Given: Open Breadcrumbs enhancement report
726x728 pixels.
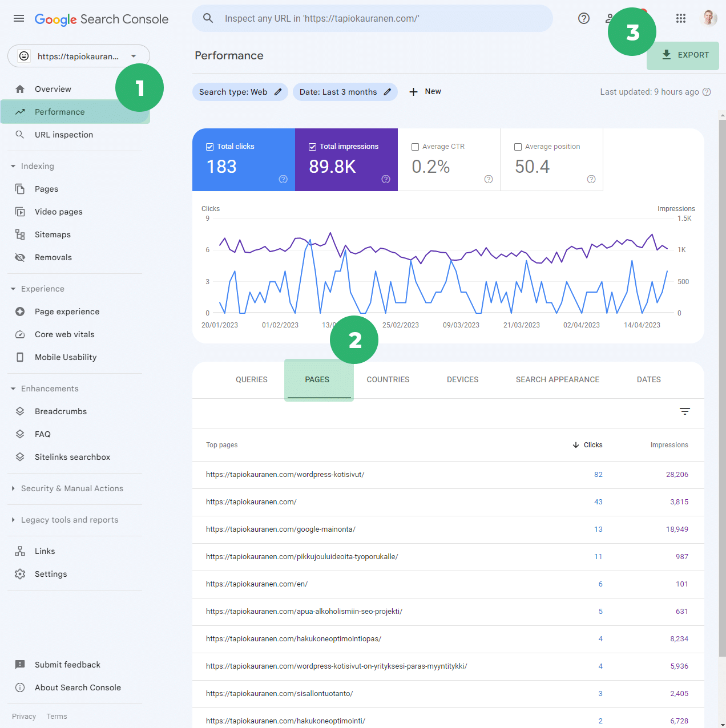Looking at the screenshot, I should pos(75,411).
